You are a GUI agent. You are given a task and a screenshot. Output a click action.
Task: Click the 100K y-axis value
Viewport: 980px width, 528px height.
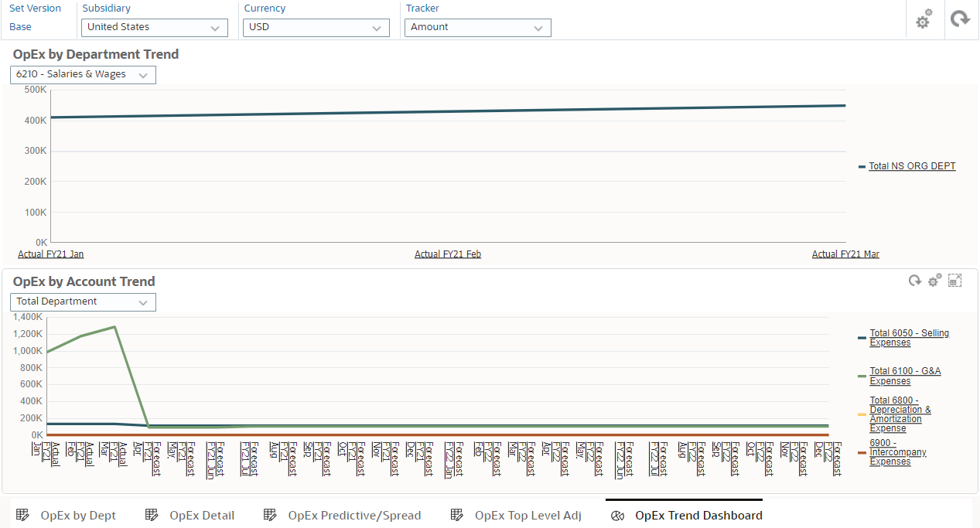pyautogui.click(x=36, y=212)
